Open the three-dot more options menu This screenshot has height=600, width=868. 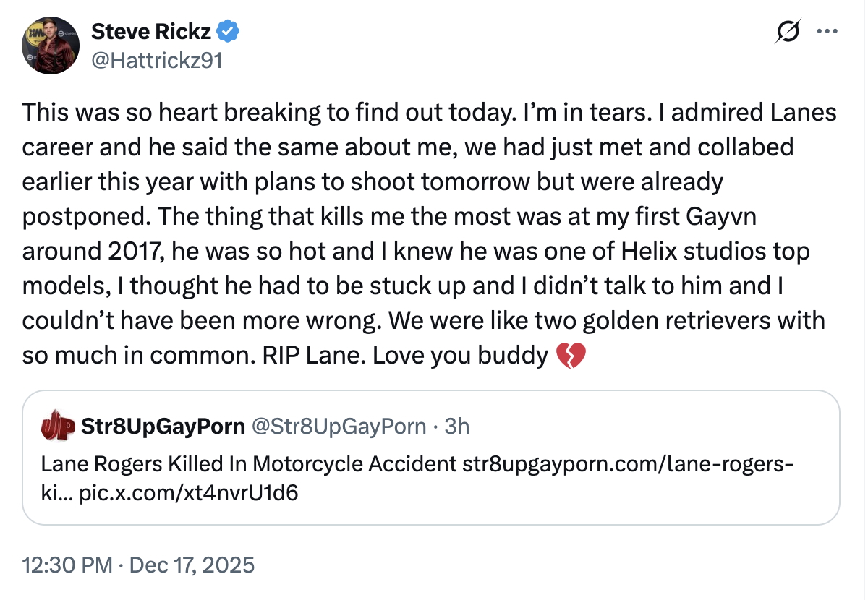(x=825, y=33)
